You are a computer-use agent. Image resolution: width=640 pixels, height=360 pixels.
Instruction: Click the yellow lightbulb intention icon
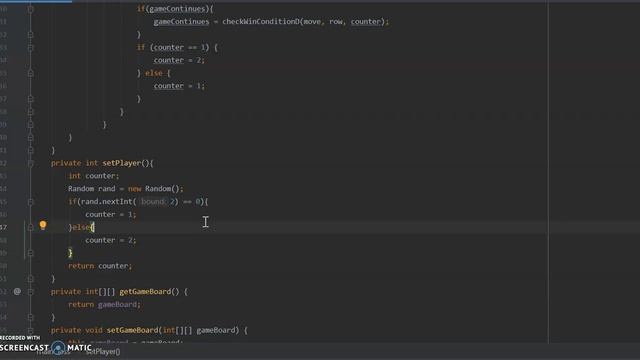click(x=43, y=225)
